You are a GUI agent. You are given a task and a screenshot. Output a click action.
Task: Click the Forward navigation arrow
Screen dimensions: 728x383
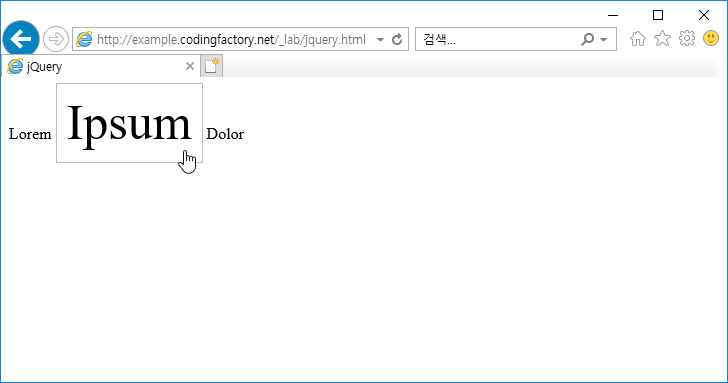click(x=56, y=39)
